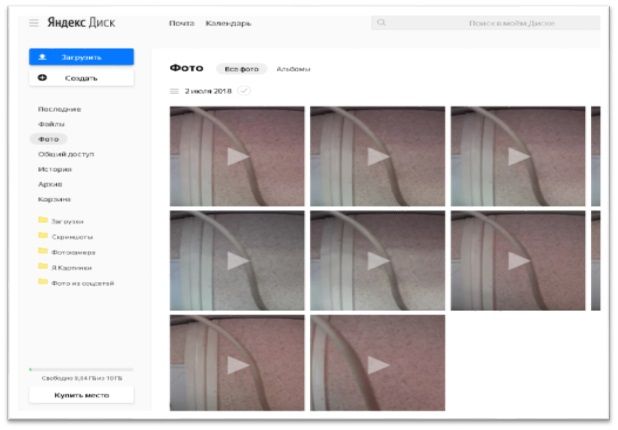618x430 pixels.
Task: Open the hamburger menu beside Яндекс Диск logo
Action: click(x=34, y=23)
